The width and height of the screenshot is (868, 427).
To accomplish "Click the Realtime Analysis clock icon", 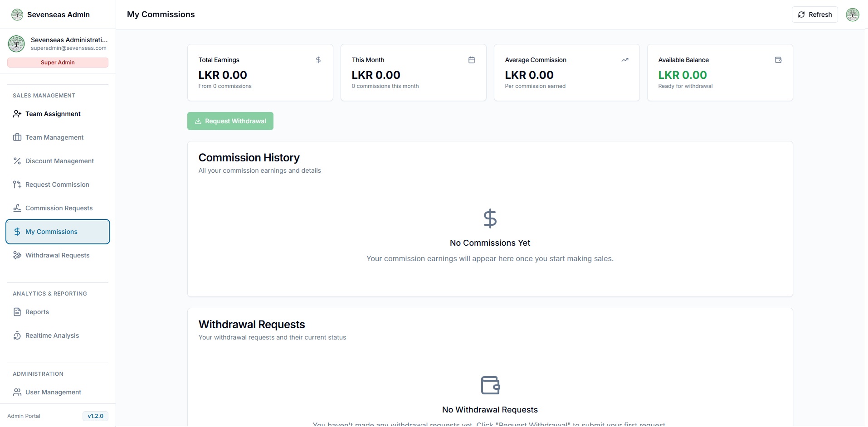I will tap(17, 335).
